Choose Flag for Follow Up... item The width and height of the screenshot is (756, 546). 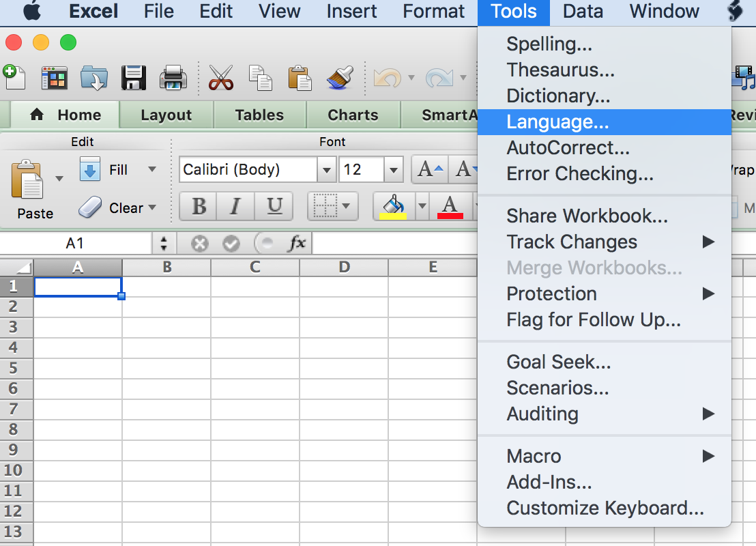tap(604, 320)
